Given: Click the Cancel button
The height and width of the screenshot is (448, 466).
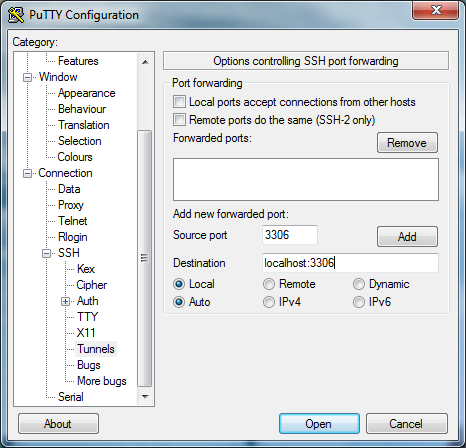Looking at the screenshot, I should tap(407, 424).
